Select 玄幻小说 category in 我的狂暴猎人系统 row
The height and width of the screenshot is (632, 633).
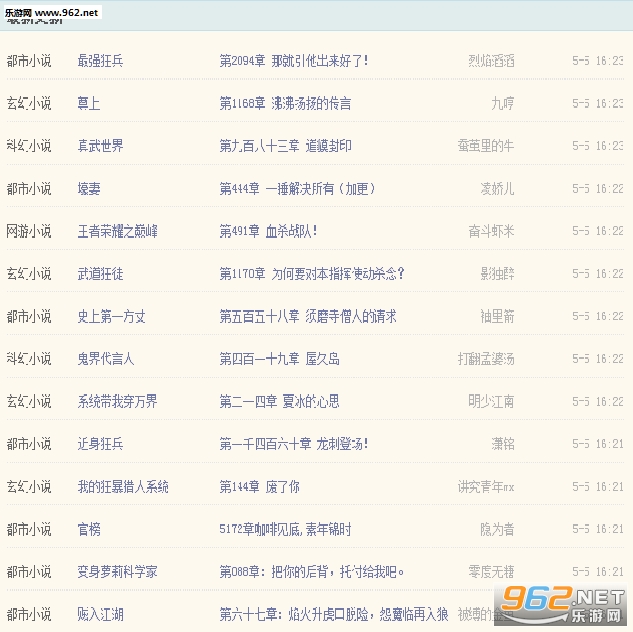(x=29, y=487)
